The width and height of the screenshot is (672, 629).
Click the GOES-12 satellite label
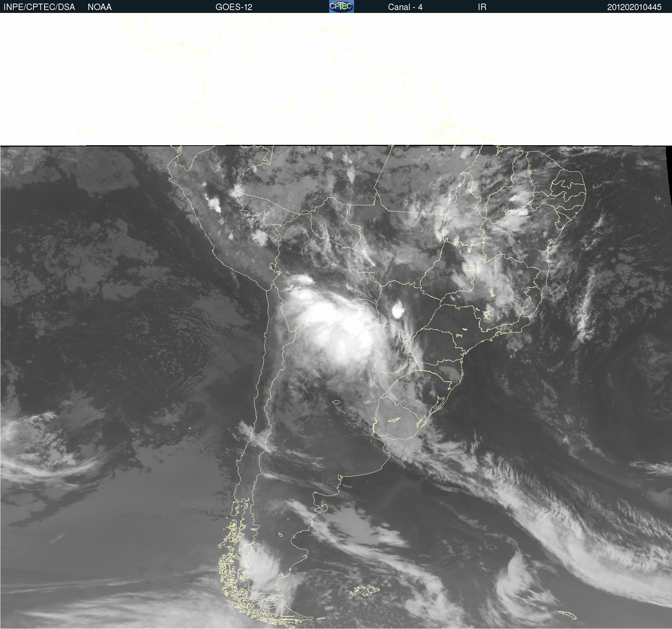234,7
